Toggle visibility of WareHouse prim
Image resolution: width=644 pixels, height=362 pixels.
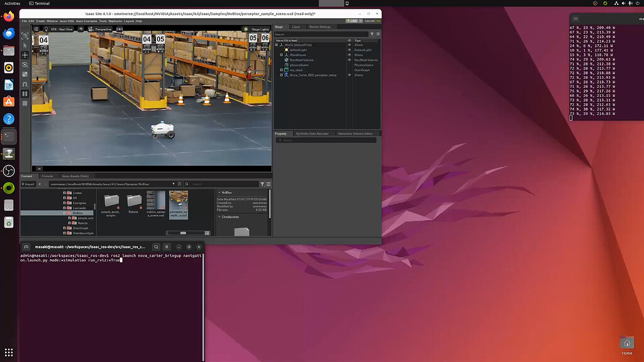pos(350,55)
